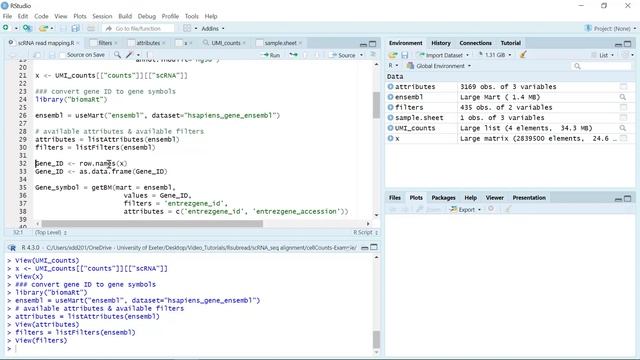Open the Session menu
Screen dimensions: 640x360
coord(102,16)
